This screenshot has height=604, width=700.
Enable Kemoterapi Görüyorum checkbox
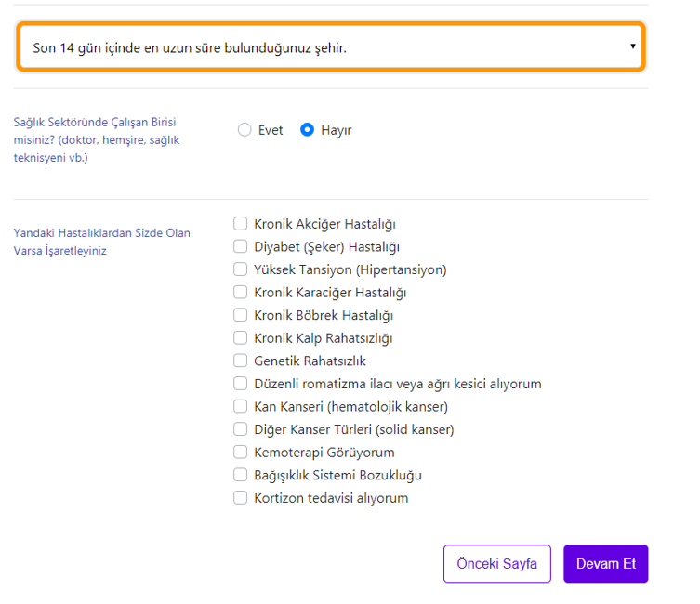click(241, 453)
